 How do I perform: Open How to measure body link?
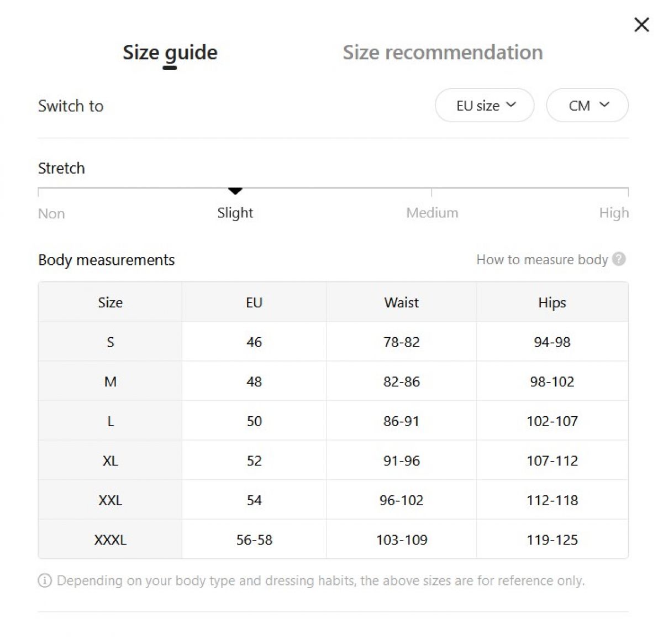point(542,259)
